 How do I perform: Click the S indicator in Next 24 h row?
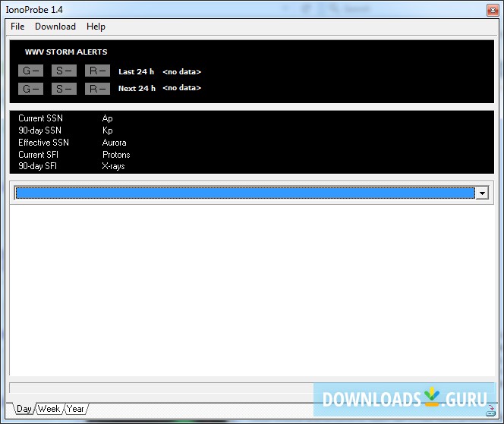click(x=64, y=89)
